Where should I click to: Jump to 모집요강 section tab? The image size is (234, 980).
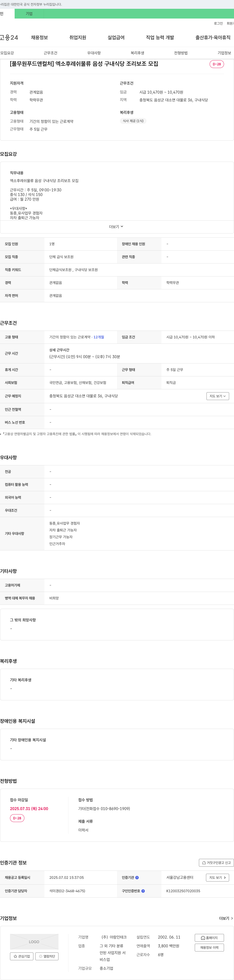pyautogui.click(x=7, y=53)
